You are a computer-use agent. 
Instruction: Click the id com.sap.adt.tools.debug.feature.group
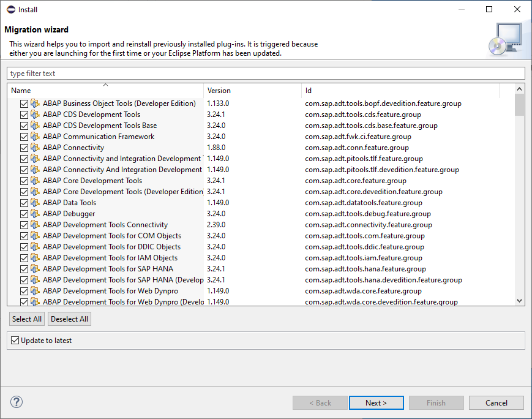tap(368, 214)
